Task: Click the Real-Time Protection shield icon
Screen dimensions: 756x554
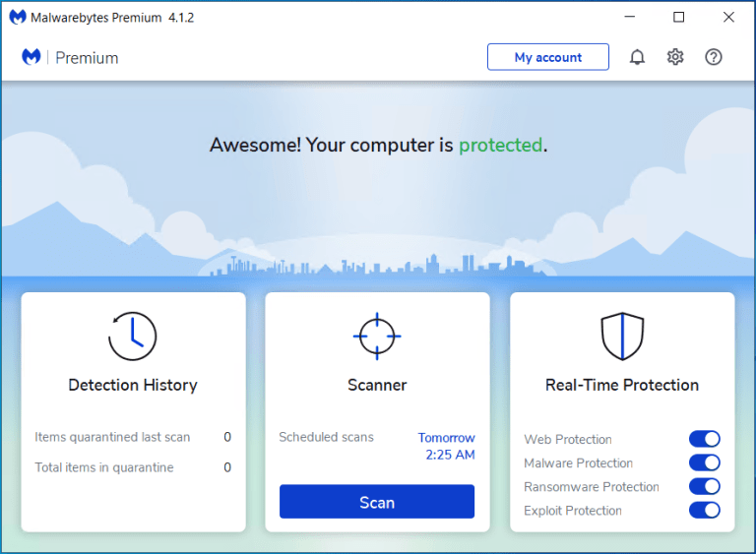Action: [x=622, y=337]
